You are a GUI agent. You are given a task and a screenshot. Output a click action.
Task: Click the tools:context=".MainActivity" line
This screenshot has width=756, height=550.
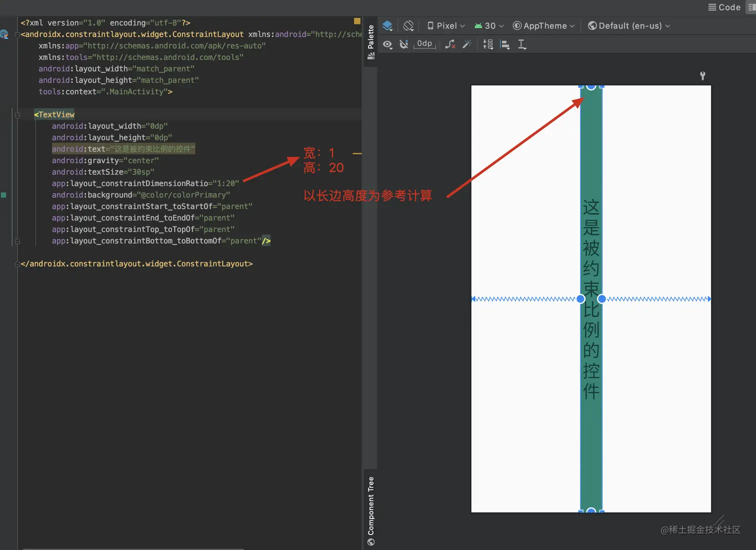click(x=105, y=91)
